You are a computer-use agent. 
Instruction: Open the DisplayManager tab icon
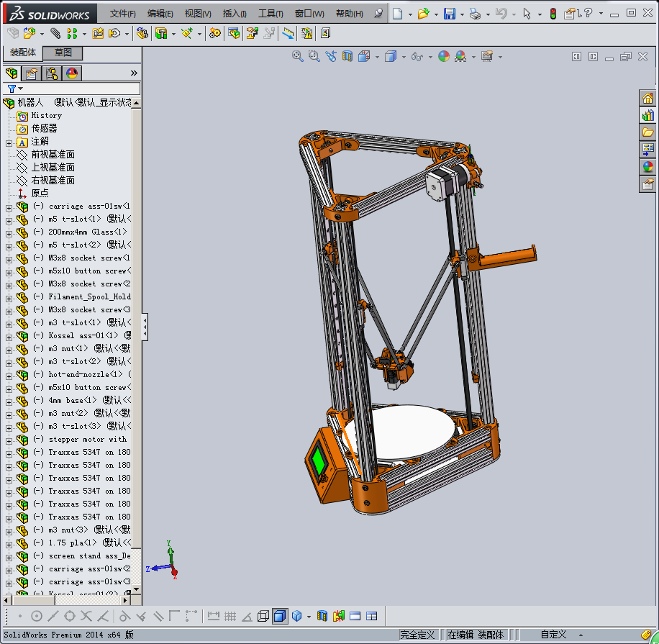tap(71, 73)
